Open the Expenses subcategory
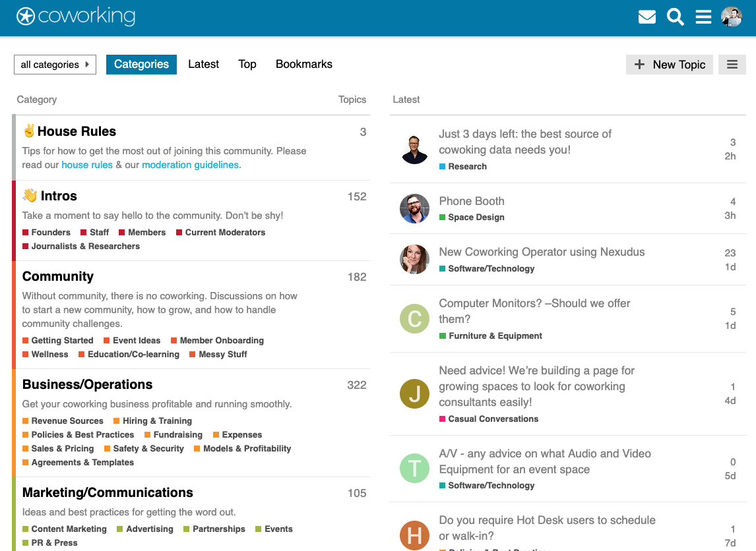The image size is (756, 551). click(237, 435)
